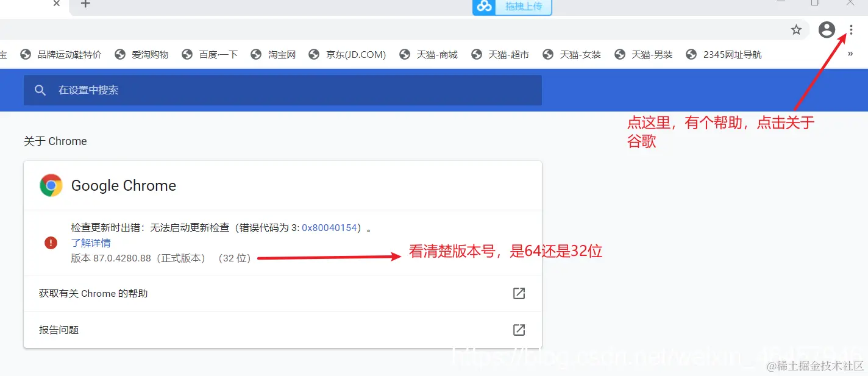Open the 天猫-男装 bookmark
Image resolution: width=868 pixels, height=376 pixels.
click(643, 54)
